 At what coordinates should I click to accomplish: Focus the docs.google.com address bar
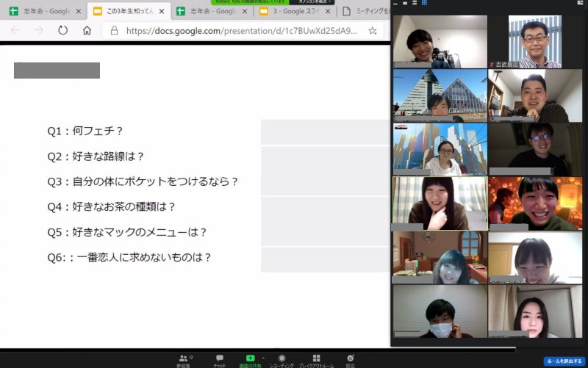[242, 31]
